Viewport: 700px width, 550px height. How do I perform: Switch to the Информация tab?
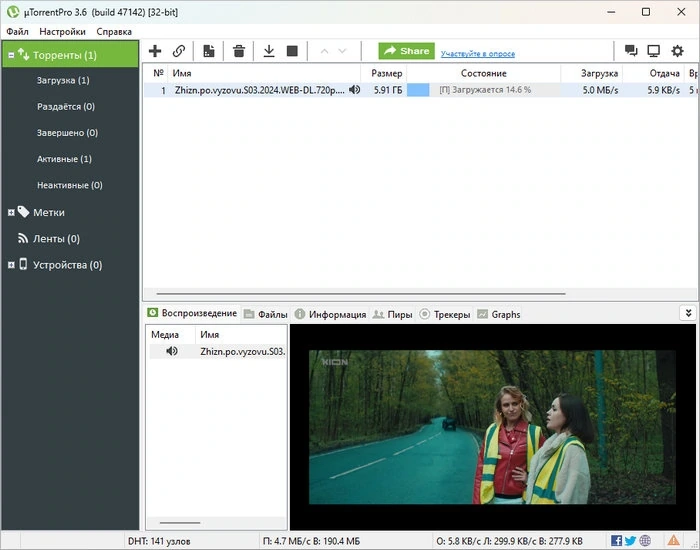coord(330,314)
